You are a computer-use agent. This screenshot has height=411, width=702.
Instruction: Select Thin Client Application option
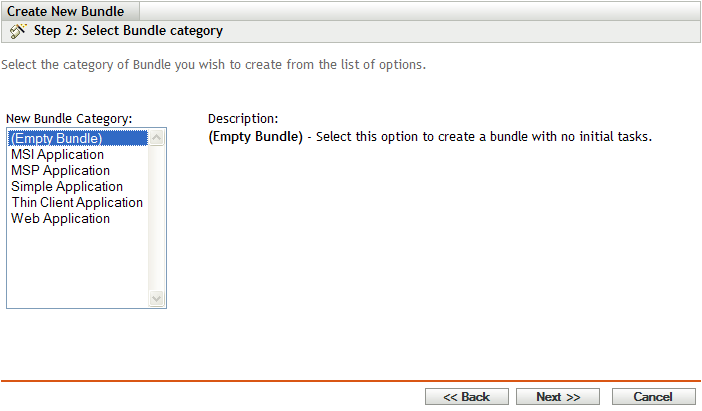coord(77,203)
